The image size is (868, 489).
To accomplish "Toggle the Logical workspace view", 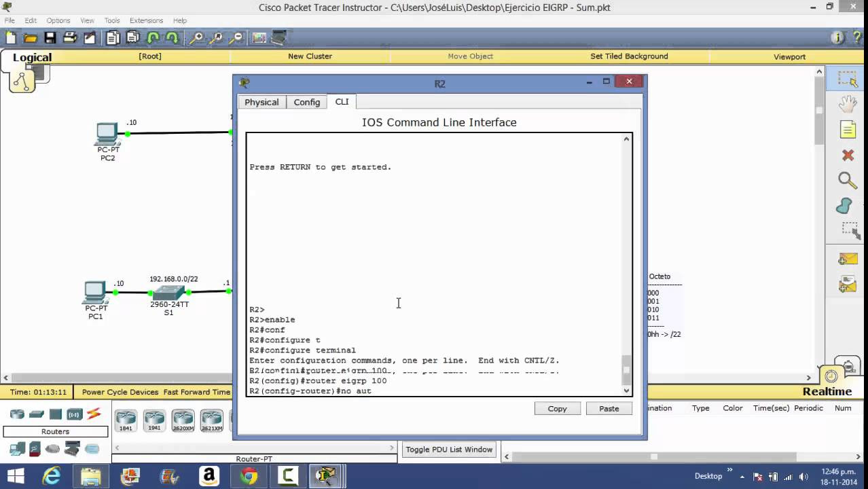I will point(32,57).
